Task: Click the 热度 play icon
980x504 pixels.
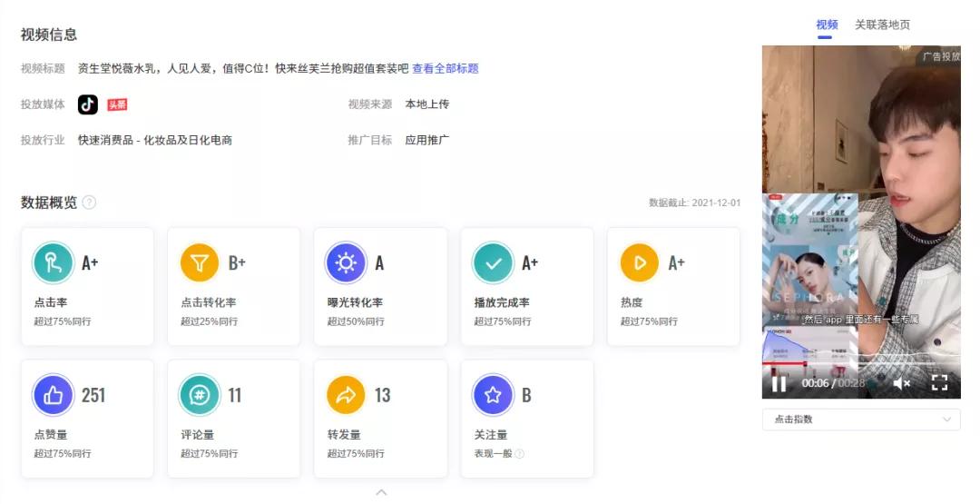Action: coord(640,262)
